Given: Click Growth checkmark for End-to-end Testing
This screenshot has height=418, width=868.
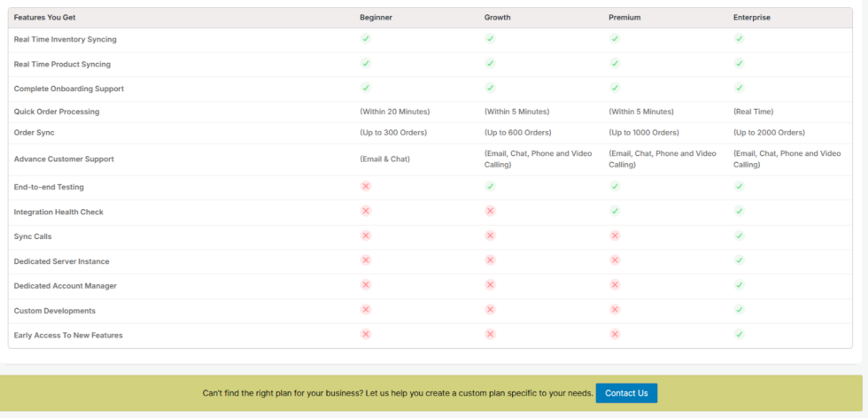Looking at the screenshot, I should tap(490, 187).
